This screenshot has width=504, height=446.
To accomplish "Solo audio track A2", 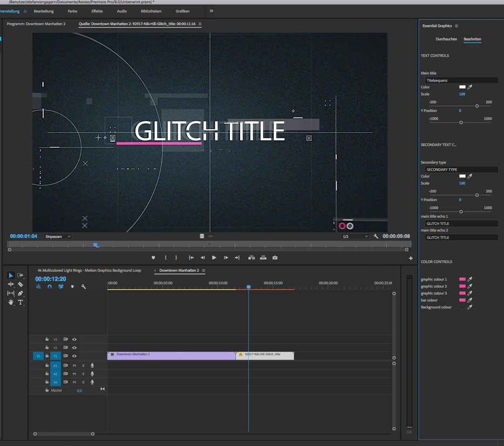I will pyautogui.click(x=83, y=374).
